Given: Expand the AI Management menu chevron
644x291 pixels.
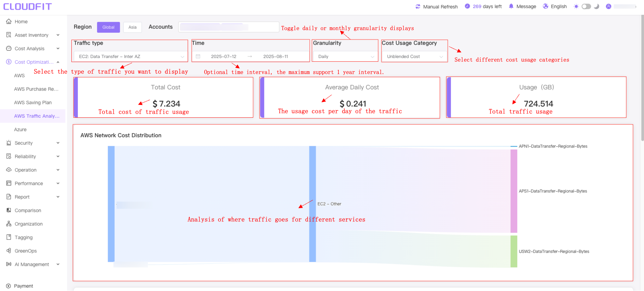Looking at the screenshot, I should (x=58, y=264).
